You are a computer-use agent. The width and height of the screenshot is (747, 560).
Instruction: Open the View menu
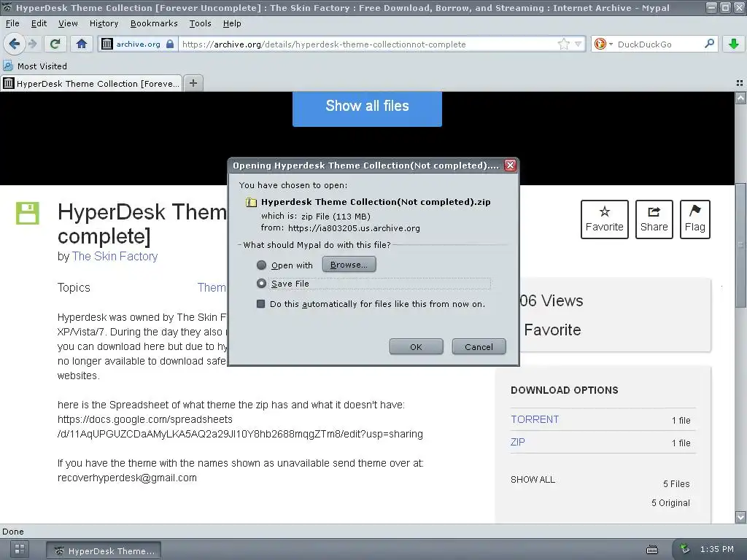point(68,23)
